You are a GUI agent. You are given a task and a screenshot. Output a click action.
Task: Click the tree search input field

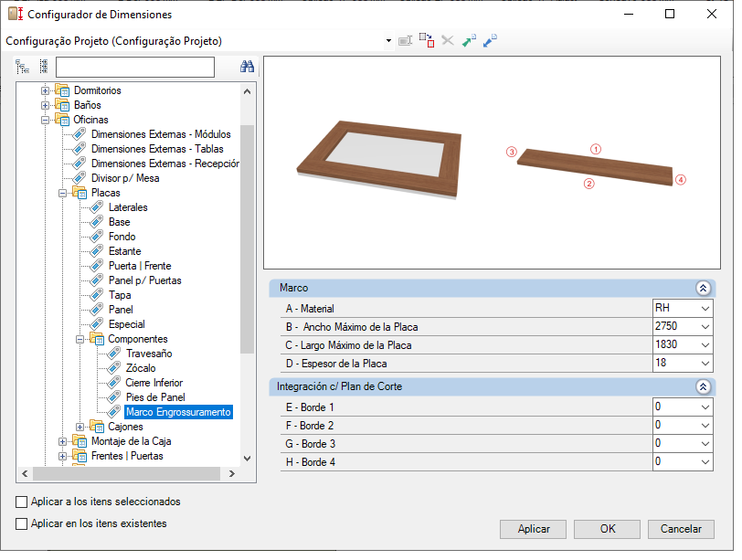(135, 67)
